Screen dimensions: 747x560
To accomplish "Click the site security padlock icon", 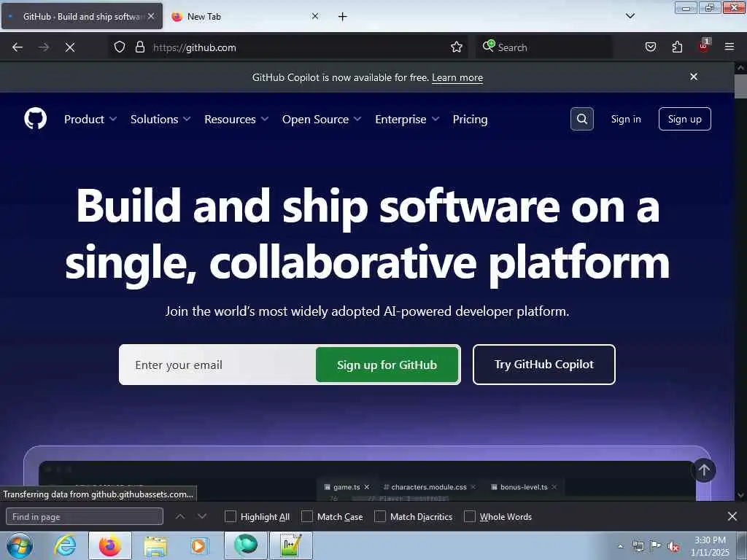I will point(139,47).
